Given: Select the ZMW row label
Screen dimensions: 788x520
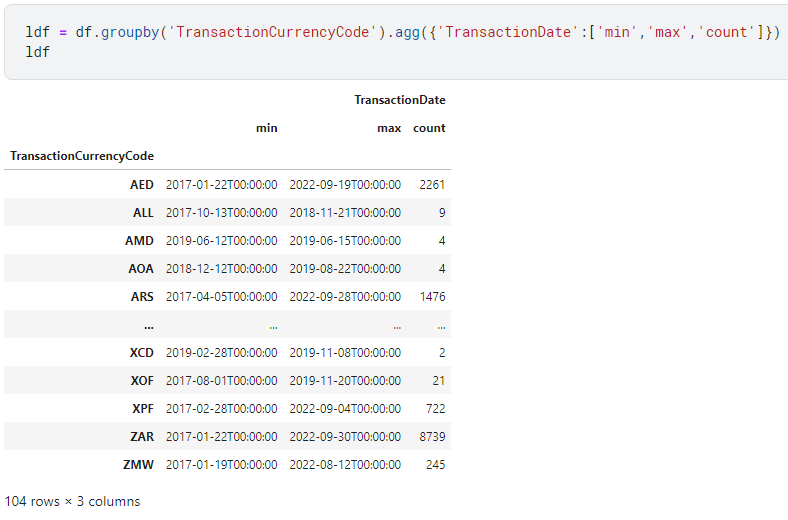Looking at the screenshot, I should point(138,465).
